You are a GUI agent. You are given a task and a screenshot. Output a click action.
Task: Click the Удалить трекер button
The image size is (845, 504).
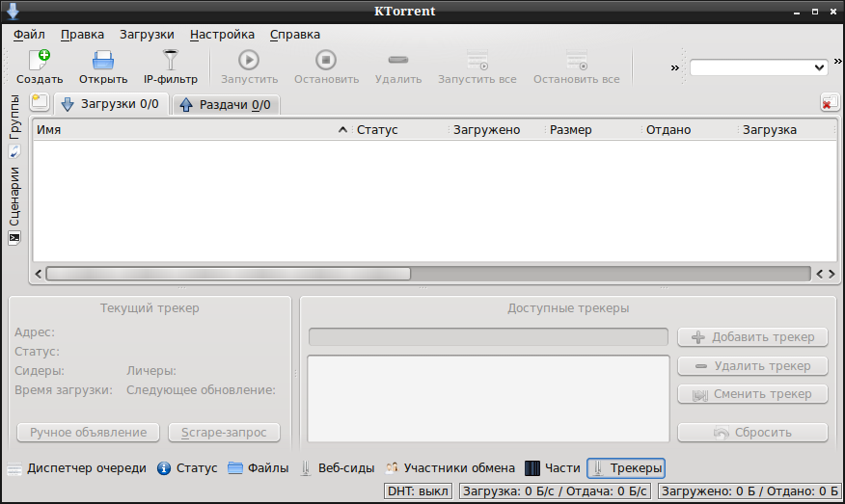(x=752, y=366)
